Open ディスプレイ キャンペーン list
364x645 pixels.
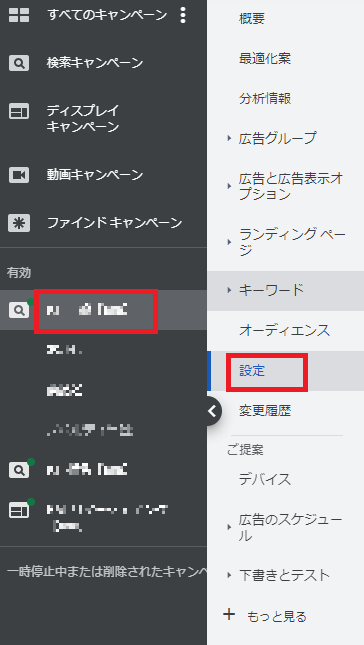pyautogui.click(x=83, y=118)
